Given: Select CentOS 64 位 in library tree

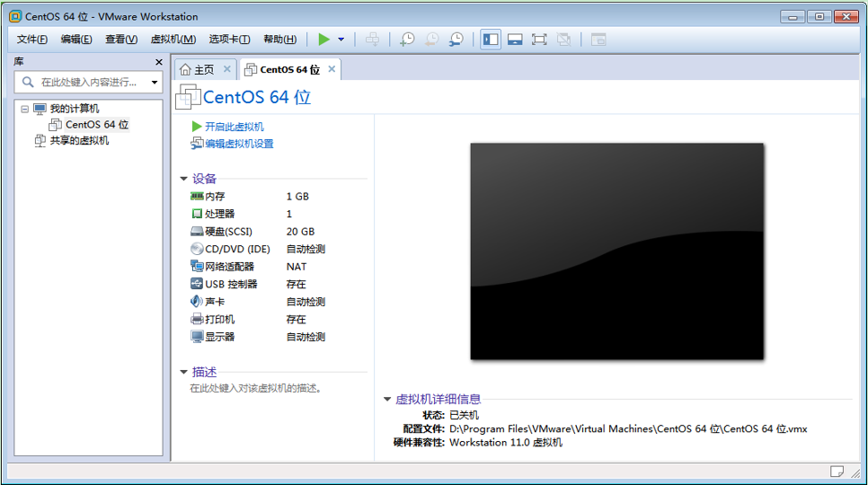Looking at the screenshot, I should point(96,125).
